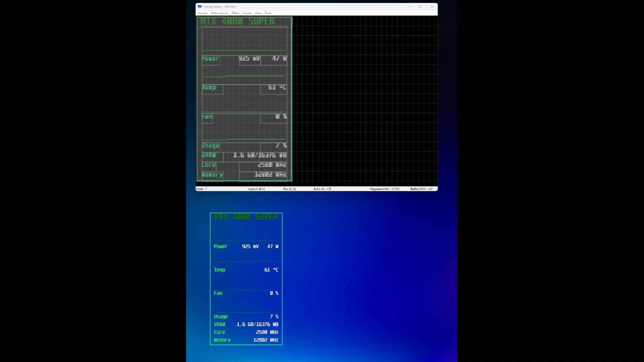
Task: Click "925 mV" in the desktop overlay
Action: (x=250, y=246)
